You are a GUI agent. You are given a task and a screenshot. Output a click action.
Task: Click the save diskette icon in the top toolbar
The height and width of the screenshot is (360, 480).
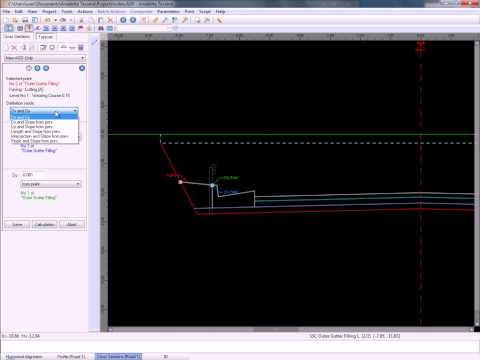[x=25, y=20]
